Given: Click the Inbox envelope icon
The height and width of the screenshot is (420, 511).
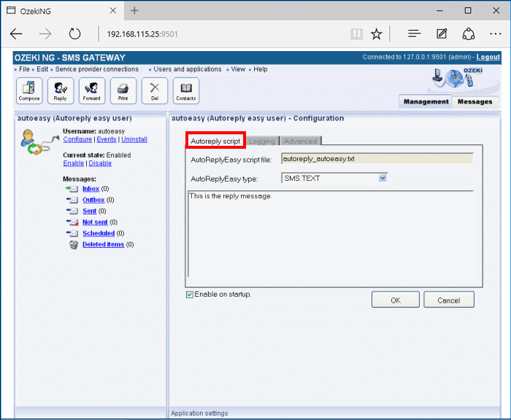Looking at the screenshot, I should [x=72, y=189].
